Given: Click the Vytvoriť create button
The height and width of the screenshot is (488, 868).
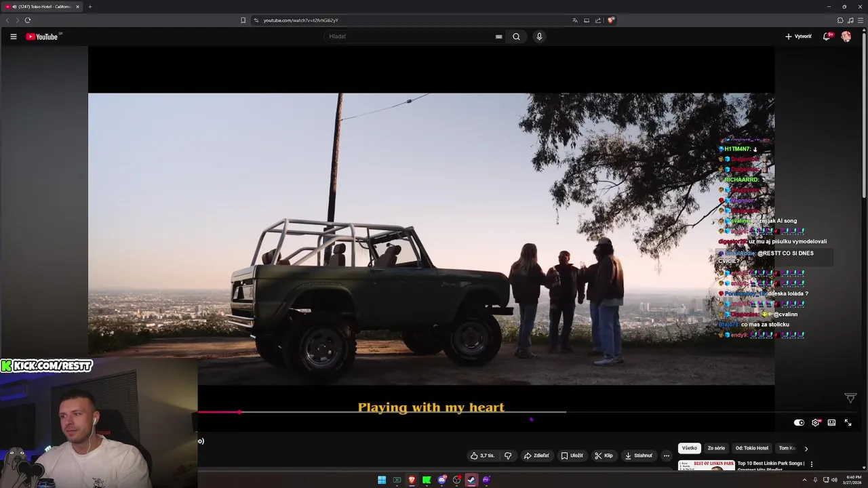Looking at the screenshot, I should click(x=798, y=37).
